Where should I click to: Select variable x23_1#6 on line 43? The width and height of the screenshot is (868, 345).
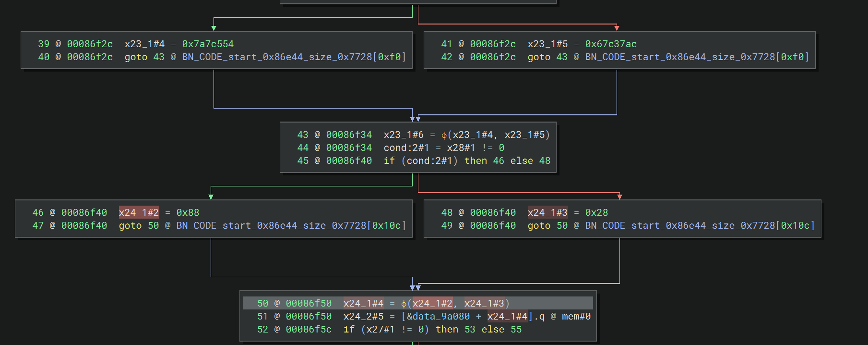pos(404,135)
